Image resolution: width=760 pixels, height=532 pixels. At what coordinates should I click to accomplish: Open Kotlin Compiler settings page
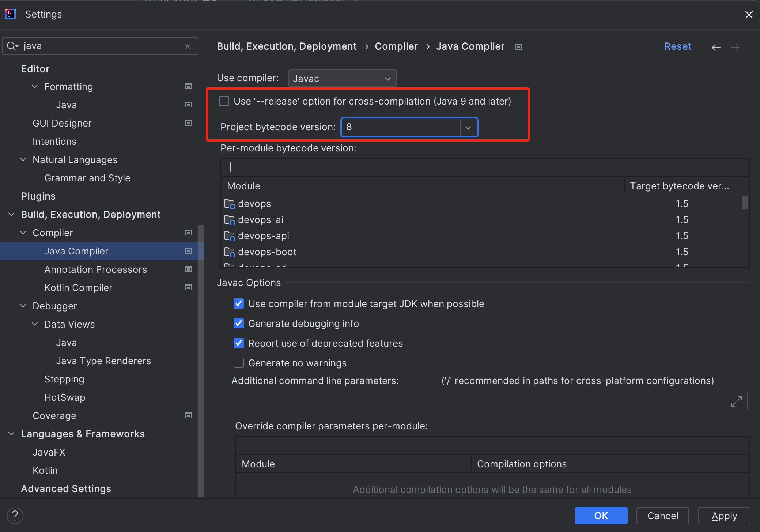pos(78,288)
